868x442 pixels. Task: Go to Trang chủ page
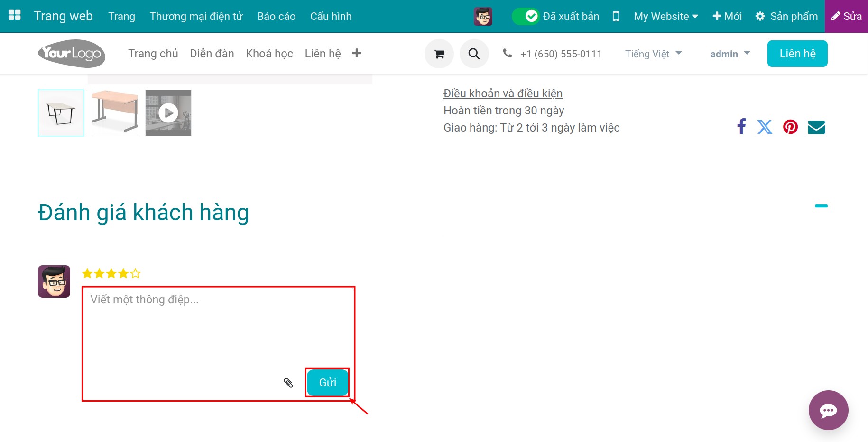click(x=153, y=54)
